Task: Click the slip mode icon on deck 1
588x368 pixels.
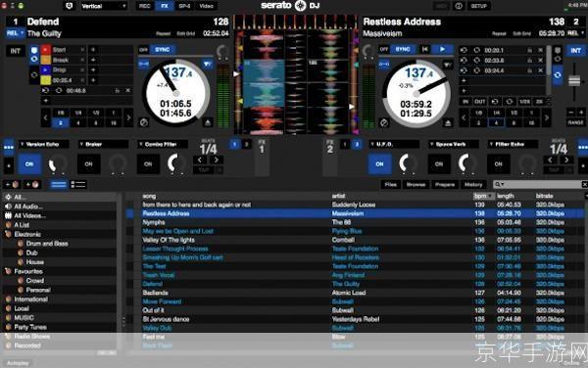Action: [x=144, y=122]
